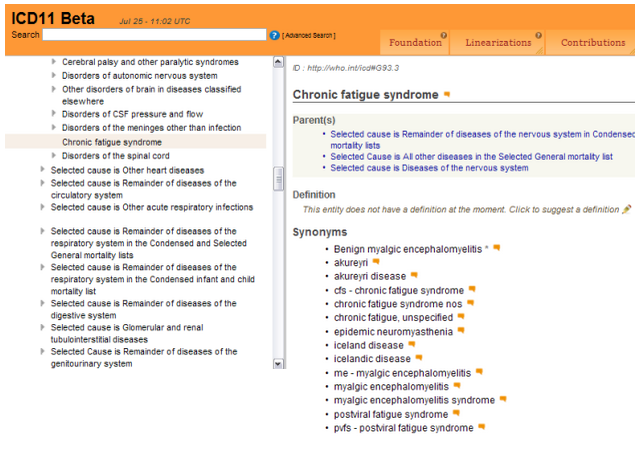Expand Disorders of the spinal cord node

click(54, 156)
